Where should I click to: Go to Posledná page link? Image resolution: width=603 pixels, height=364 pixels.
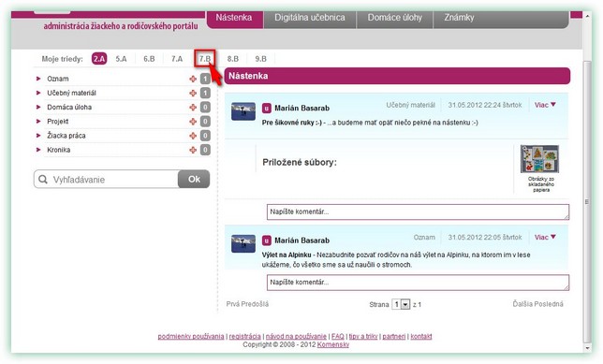point(550,304)
